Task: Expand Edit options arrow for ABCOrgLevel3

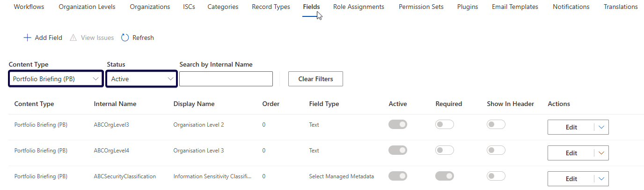Action: pos(601,127)
